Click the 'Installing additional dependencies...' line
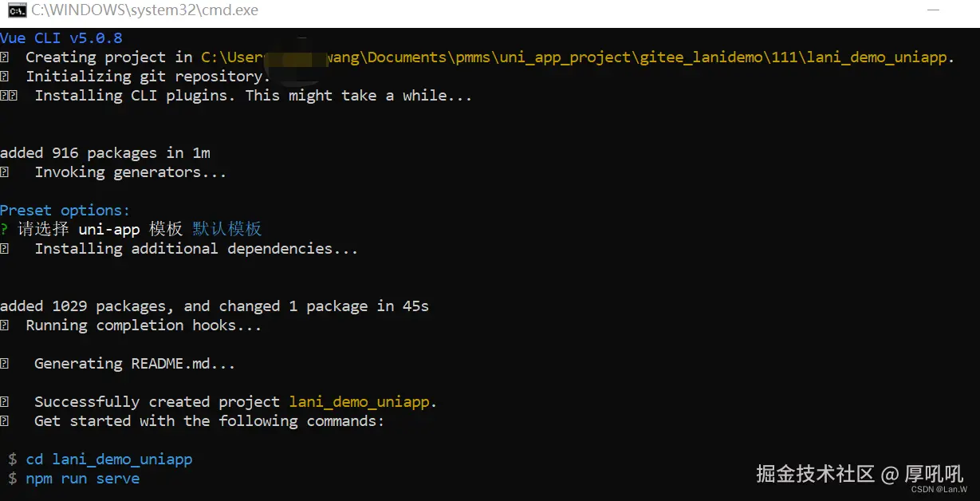Screen dimensions: 980x501 [x=195, y=248]
